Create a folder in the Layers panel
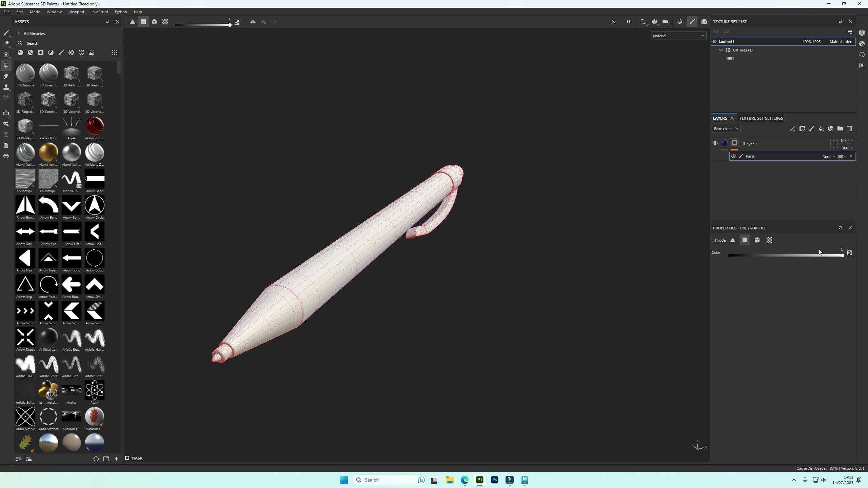The width and height of the screenshot is (868, 488). [x=840, y=128]
